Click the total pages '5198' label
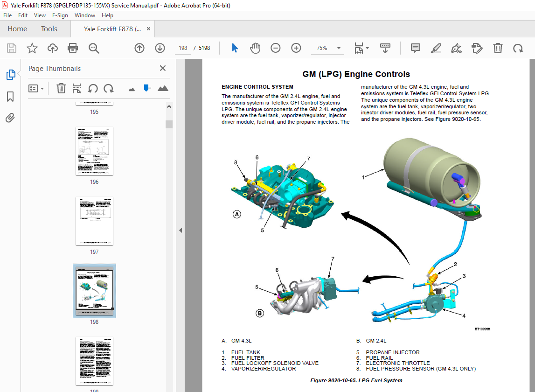Viewport: 535px width, 392px height. [204, 48]
